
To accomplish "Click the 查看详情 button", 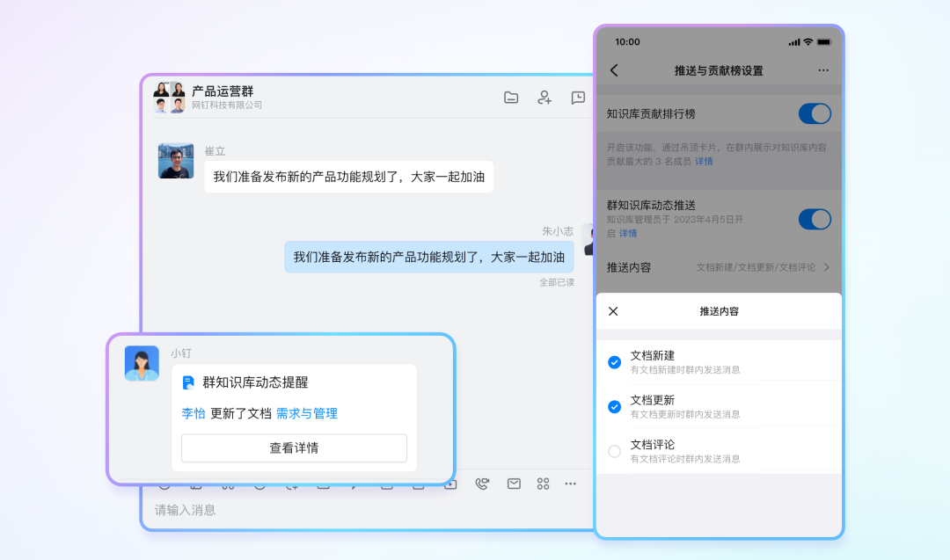I will pos(294,447).
